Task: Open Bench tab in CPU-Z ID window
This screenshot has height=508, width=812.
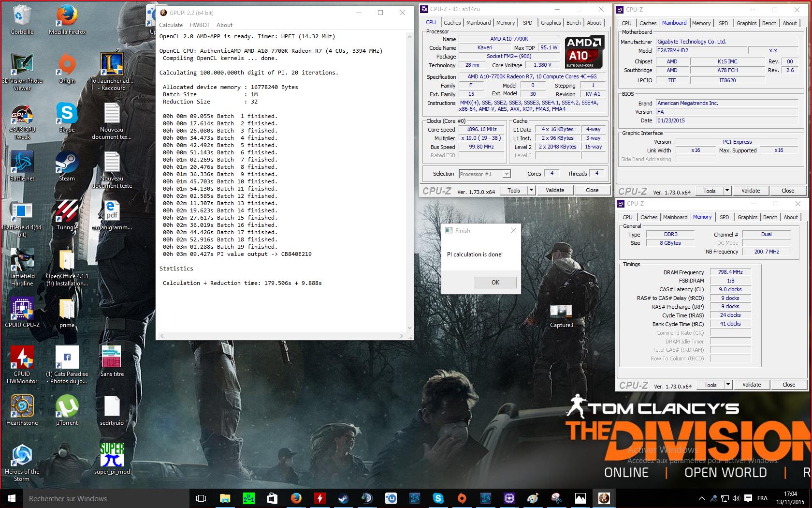Action: (x=573, y=23)
